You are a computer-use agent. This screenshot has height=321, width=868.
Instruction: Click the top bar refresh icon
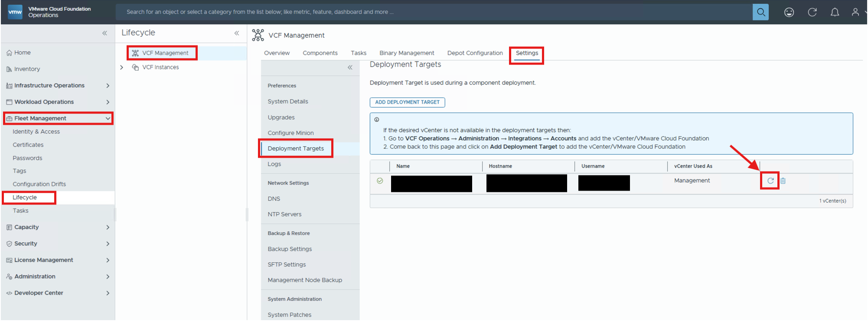pos(812,12)
